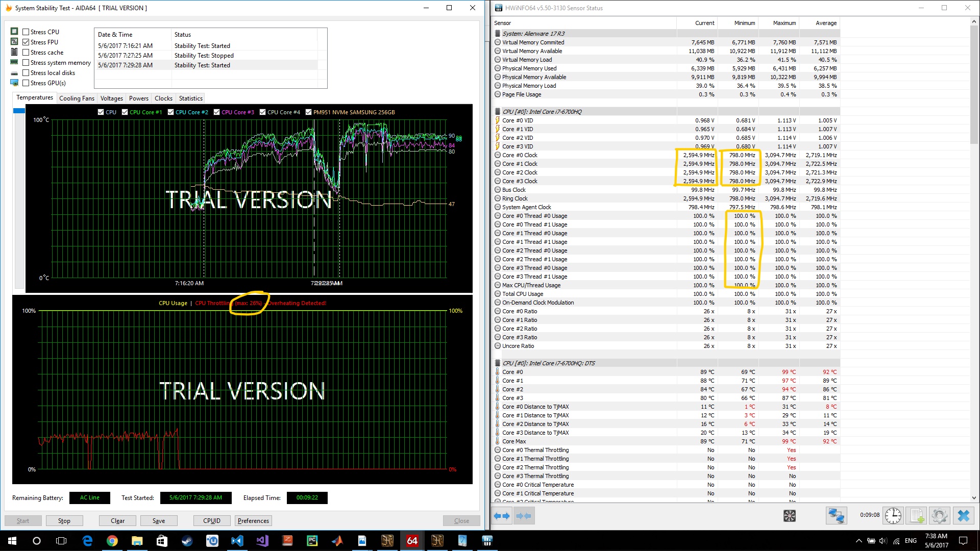Uncheck the Stress FPU checkbox
980x551 pixels.
pos(26,42)
